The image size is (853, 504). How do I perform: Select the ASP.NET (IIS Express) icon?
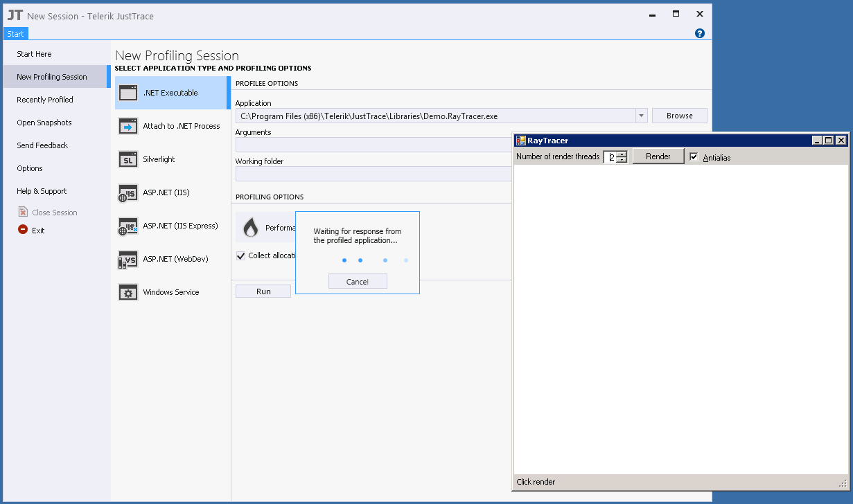128,226
